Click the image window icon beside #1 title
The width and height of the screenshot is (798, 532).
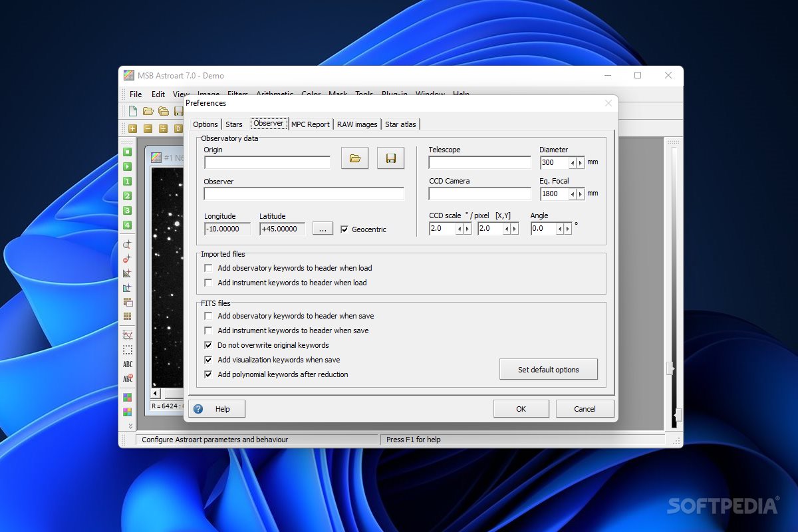[156, 158]
